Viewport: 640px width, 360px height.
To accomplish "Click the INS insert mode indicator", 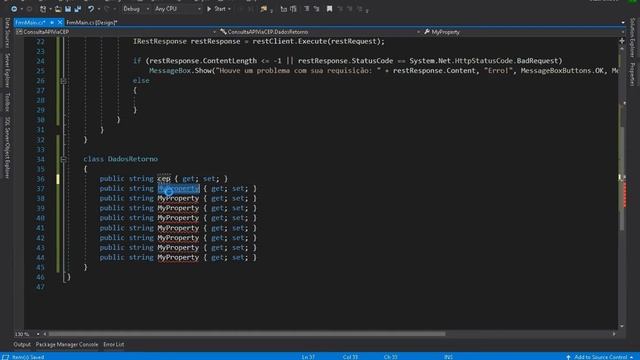I will [x=448, y=357].
